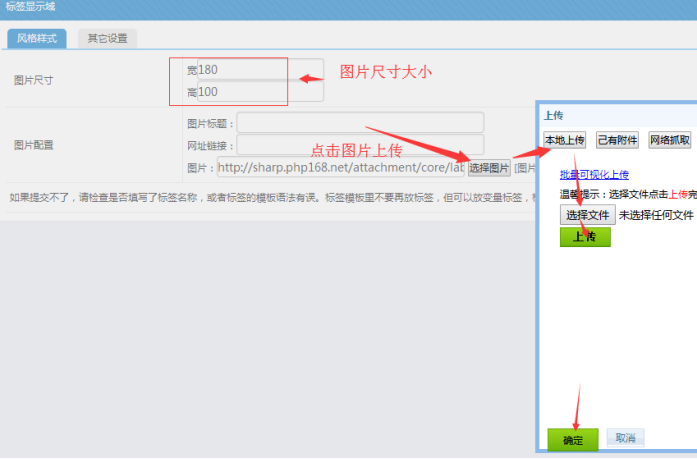
Task: Click the 标签显示域 window title bar
Action: 31,8
